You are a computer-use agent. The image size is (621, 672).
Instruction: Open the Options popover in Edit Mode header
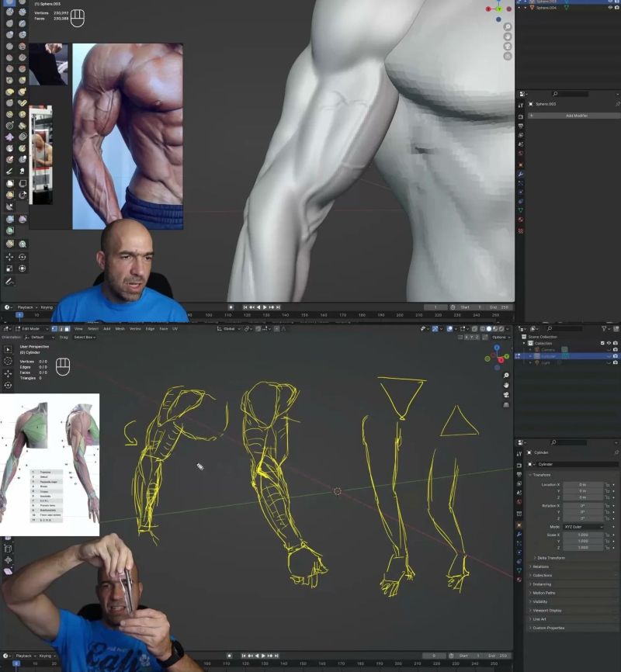click(501, 338)
